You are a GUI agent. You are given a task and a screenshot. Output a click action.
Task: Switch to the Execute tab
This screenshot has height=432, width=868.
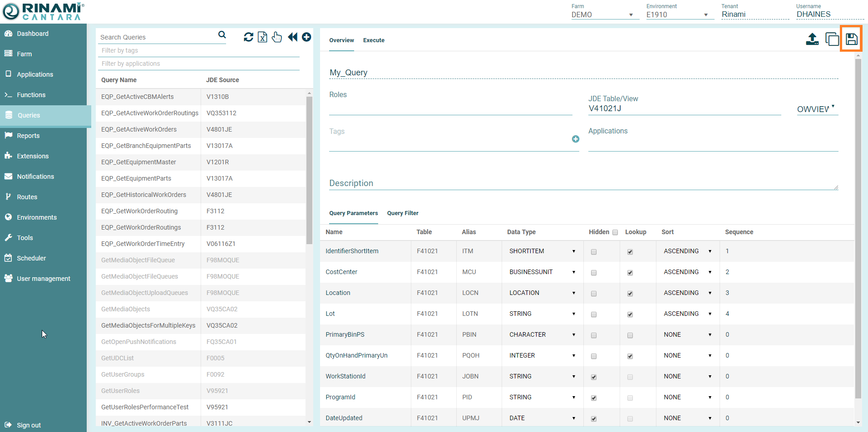[374, 40]
